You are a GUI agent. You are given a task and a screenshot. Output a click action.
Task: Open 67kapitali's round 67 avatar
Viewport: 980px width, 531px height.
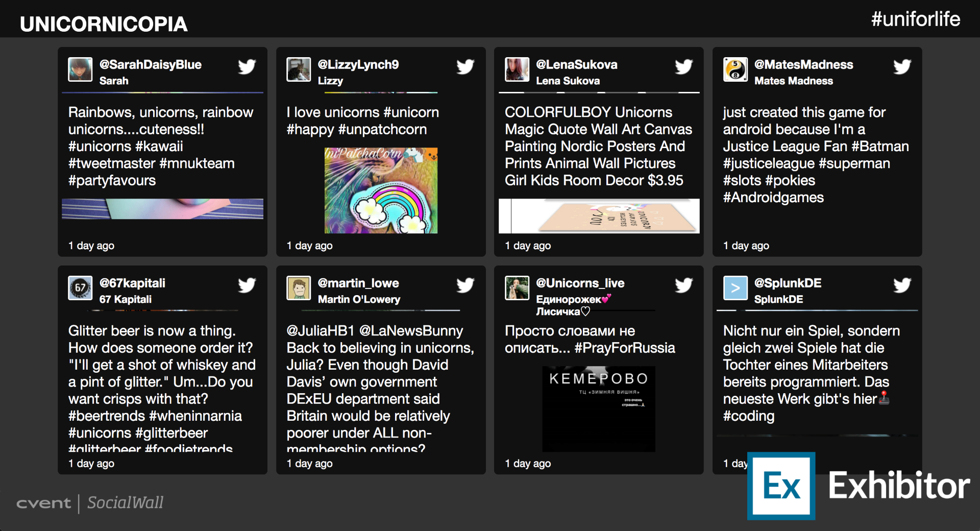pos(80,288)
